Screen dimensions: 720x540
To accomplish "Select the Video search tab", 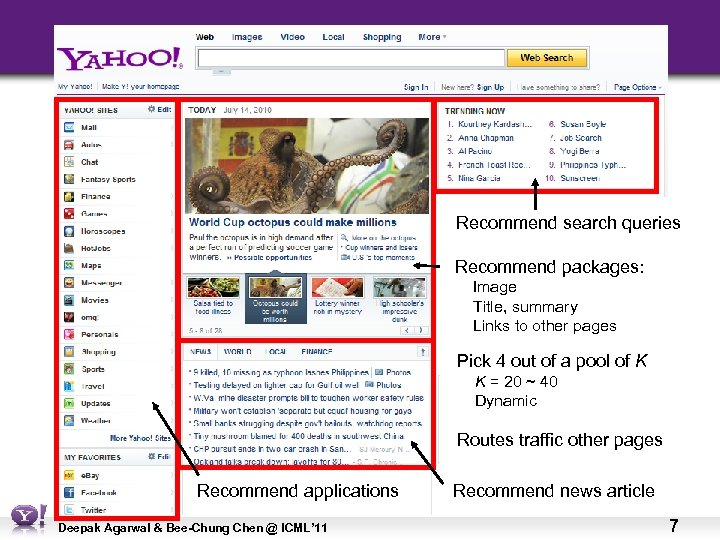I will (292, 37).
